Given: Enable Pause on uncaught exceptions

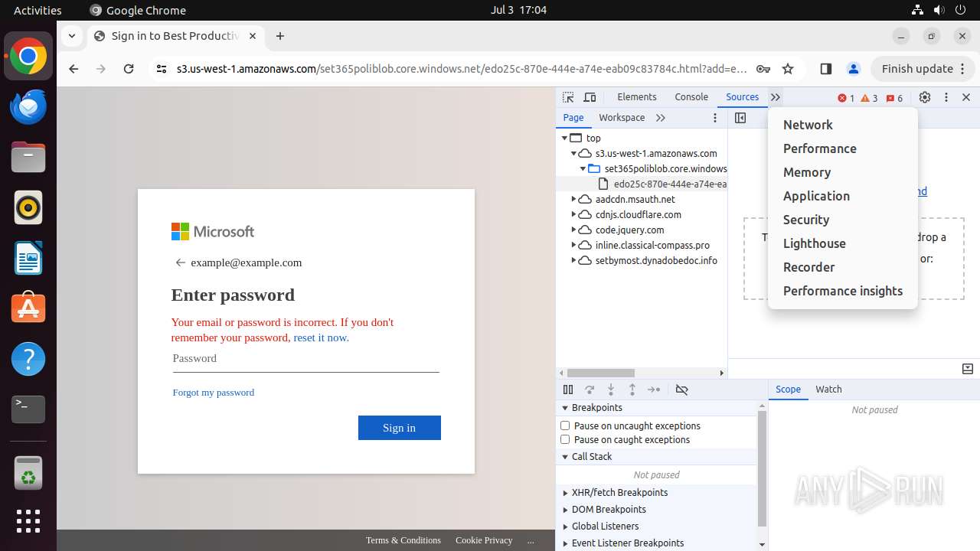Looking at the screenshot, I should point(565,425).
